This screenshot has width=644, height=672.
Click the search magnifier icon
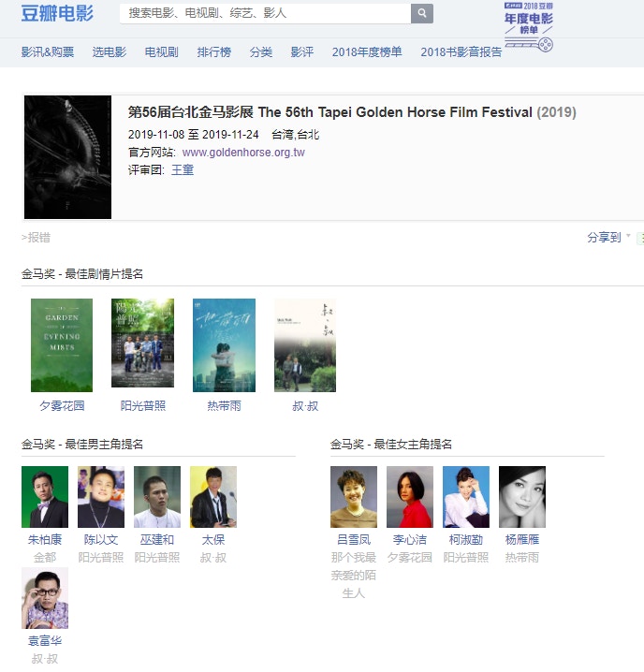click(422, 13)
